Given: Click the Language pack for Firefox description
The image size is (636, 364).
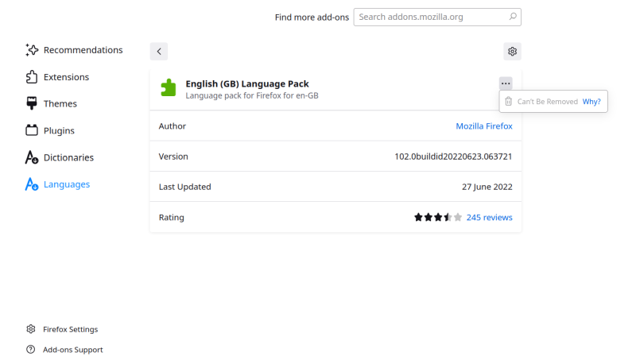Looking at the screenshot, I should click(x=252, y=95).
